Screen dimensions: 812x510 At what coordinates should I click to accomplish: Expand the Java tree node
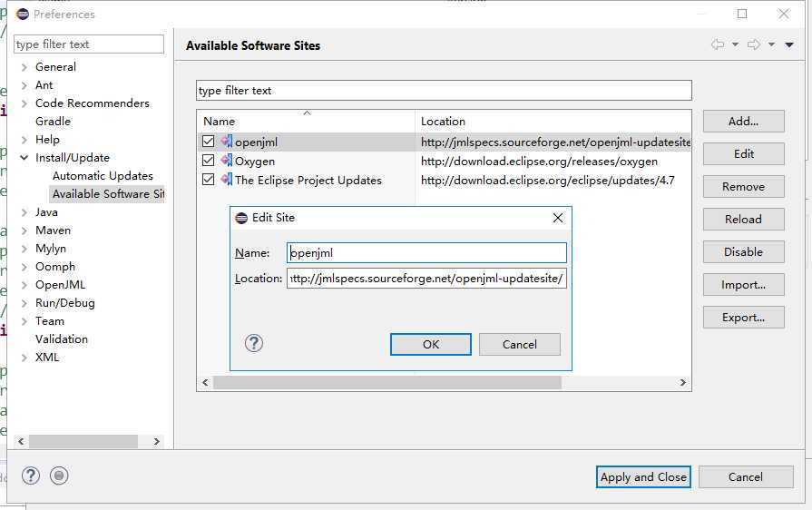24,212
